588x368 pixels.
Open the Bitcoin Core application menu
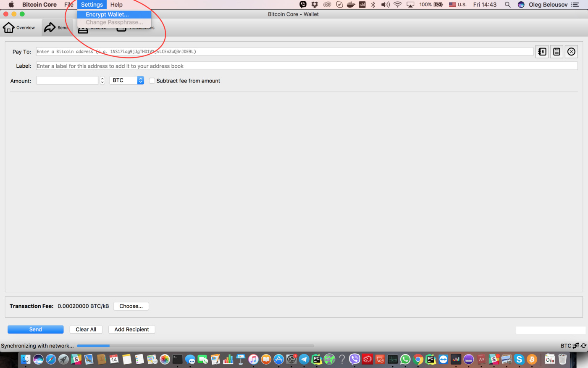click(39, 5)
